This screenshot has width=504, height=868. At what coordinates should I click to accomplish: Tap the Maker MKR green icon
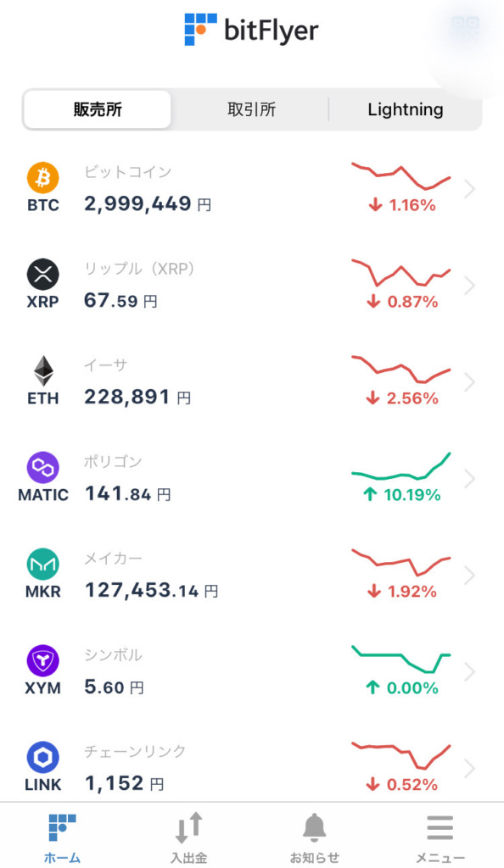tap(43, 564)
